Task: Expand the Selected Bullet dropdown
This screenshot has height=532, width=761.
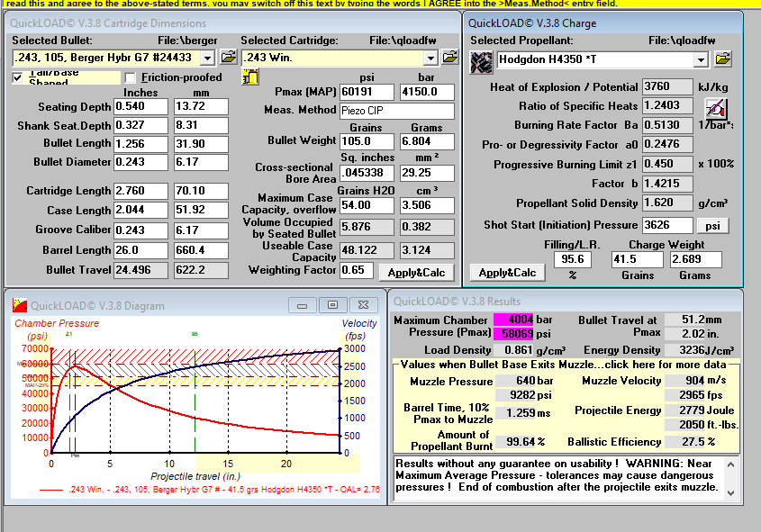Action: 207,59
